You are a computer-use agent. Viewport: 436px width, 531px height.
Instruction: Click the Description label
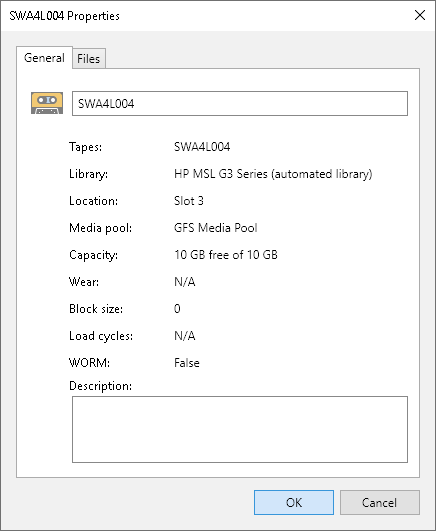click(x=100, y=386)
